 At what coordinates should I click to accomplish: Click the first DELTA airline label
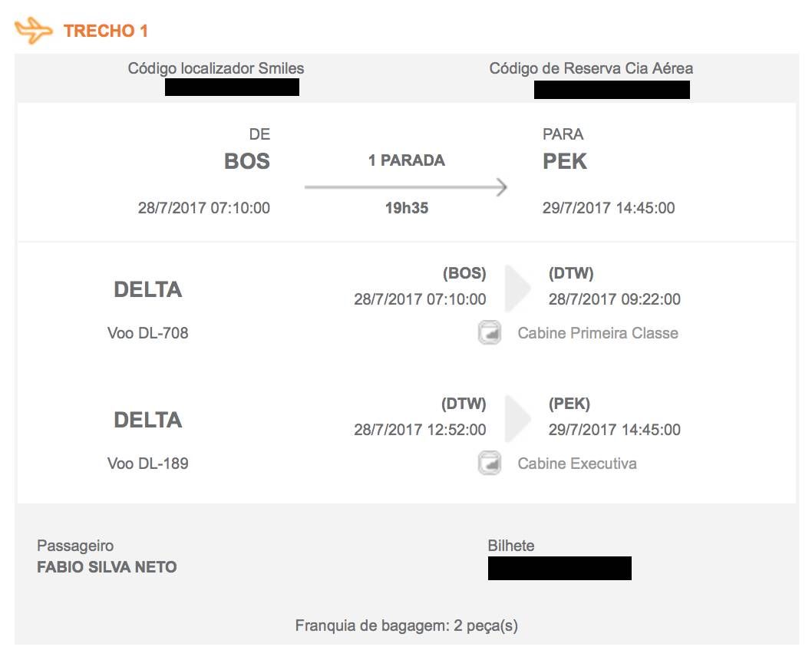[x=148, y=289]
